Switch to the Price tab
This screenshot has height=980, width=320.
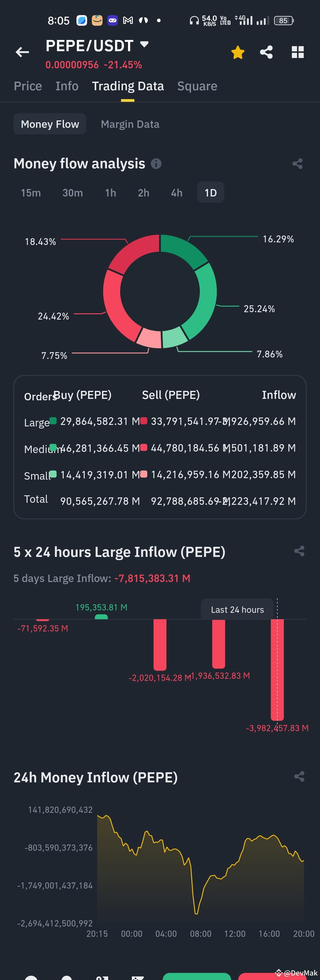pyautogui.click(x=28, y=86)
